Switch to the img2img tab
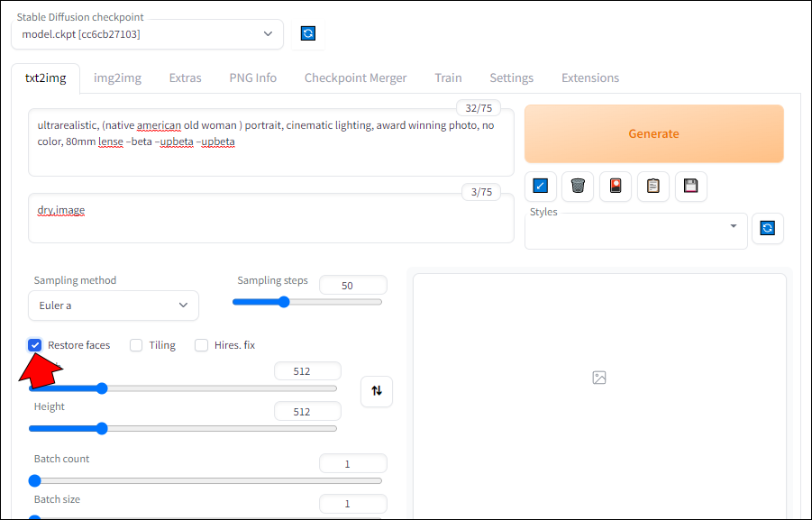 pos(117,78)
